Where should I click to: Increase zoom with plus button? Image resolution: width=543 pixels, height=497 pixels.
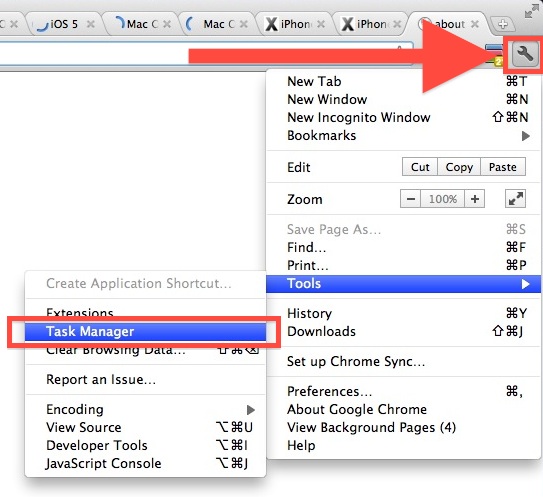(x=474, y=199)
